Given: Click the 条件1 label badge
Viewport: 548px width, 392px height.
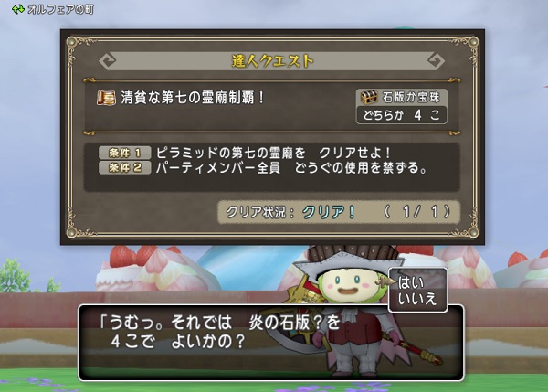Looking at the screenshot, I should pyautogui.click(x=125, y=153).
